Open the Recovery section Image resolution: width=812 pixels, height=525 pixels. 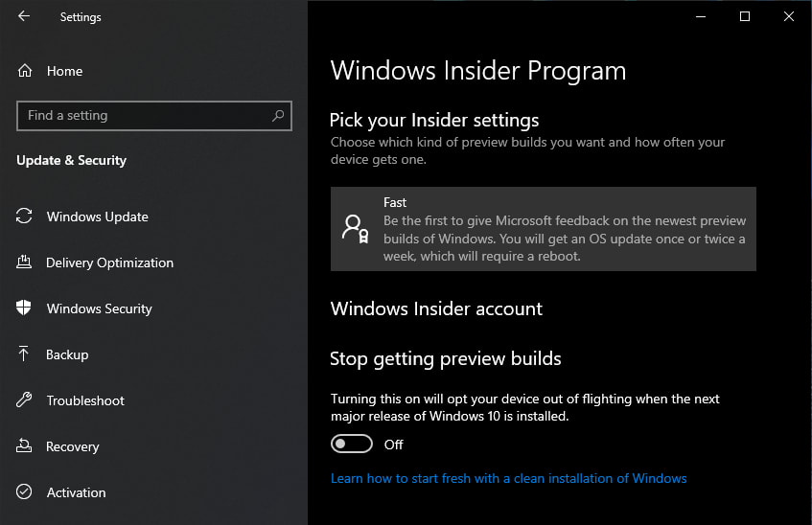tap(73, 446)
